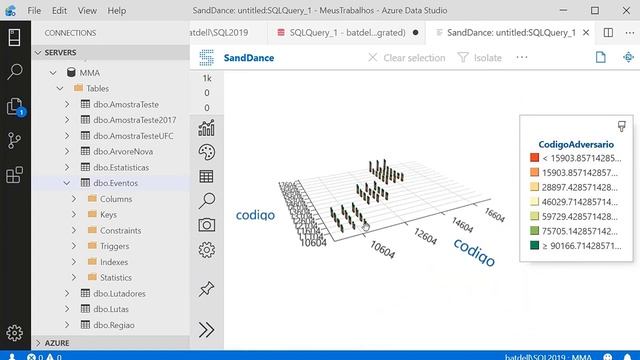Open the Explorer files icon with badge
The width and height of the screenshot is (640, 360).
point(16,107)
